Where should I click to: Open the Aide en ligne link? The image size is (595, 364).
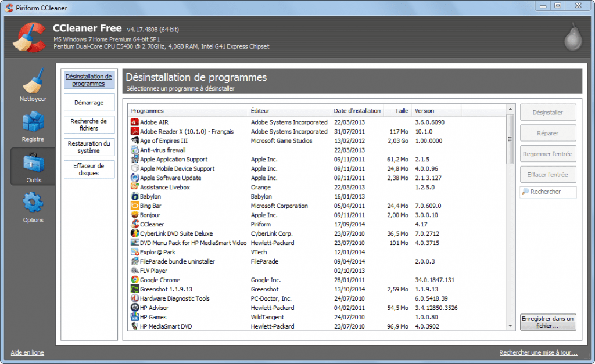click(x=27, y=352)
